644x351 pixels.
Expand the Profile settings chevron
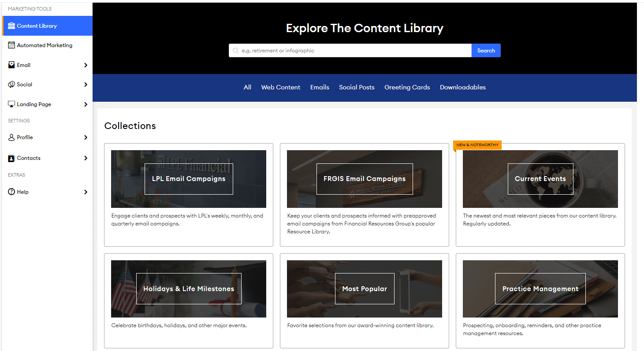86,137
